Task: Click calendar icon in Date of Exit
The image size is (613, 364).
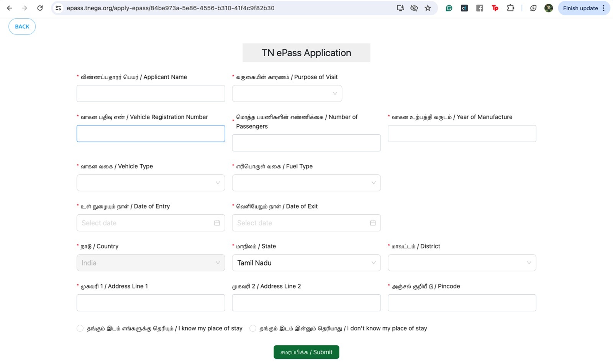Action: tap(372, 223)
